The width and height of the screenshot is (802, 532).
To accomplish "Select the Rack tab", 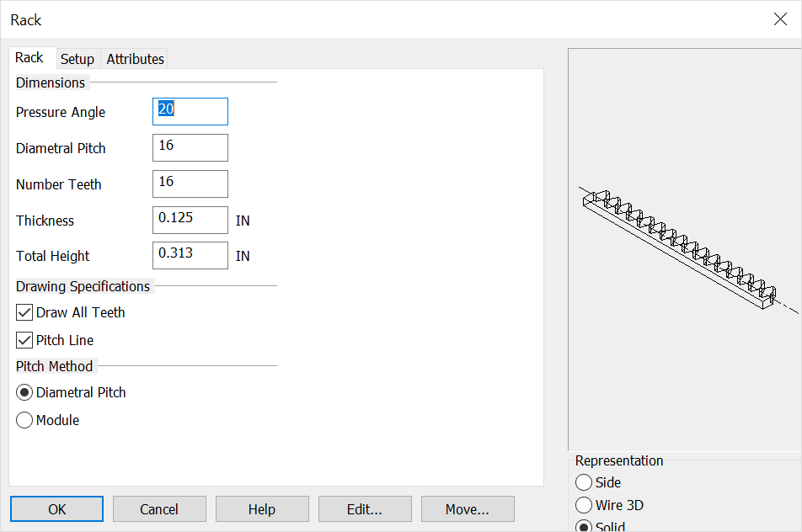I will (x=31, y=57).
